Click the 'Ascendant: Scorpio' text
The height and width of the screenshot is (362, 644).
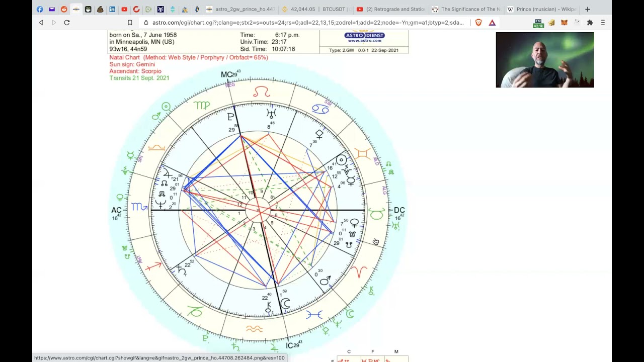135,71
